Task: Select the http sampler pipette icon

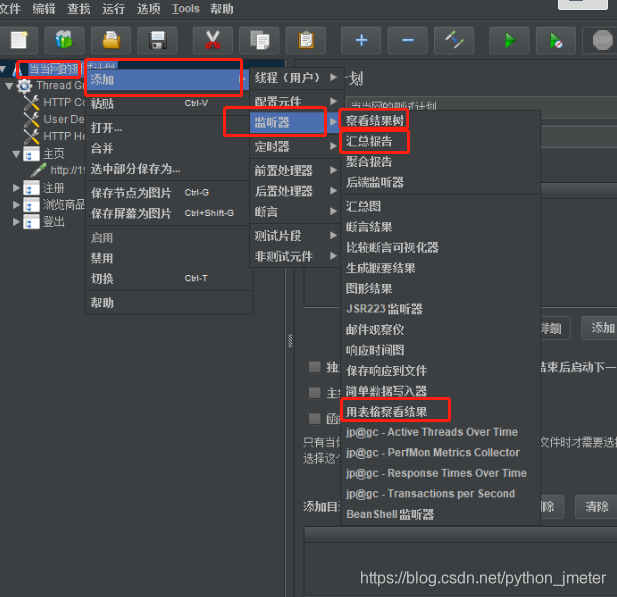Action: coord(39,170)
